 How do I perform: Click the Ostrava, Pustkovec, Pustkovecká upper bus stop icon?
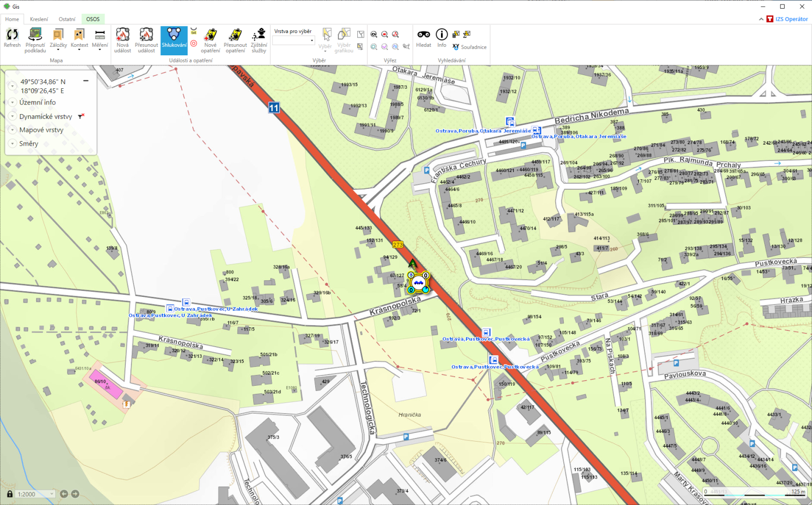pyautogui.click(x=486, y=332)
